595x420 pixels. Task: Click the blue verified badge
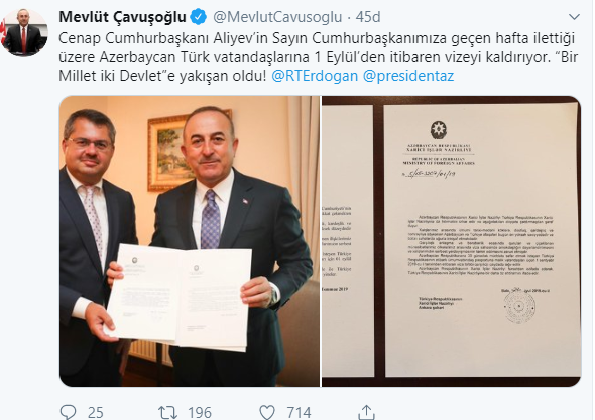[198, 17]
